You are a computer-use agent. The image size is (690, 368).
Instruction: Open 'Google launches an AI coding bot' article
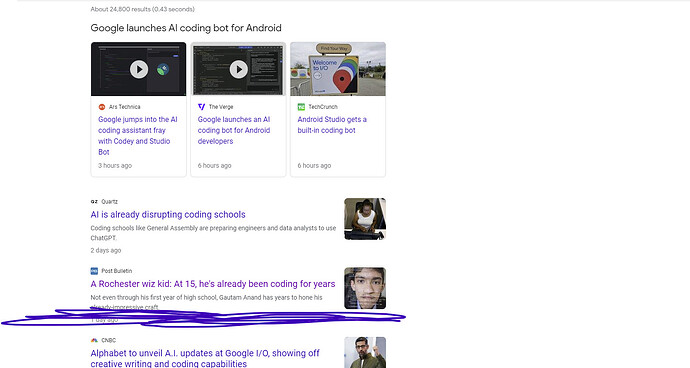pos(234,130)
